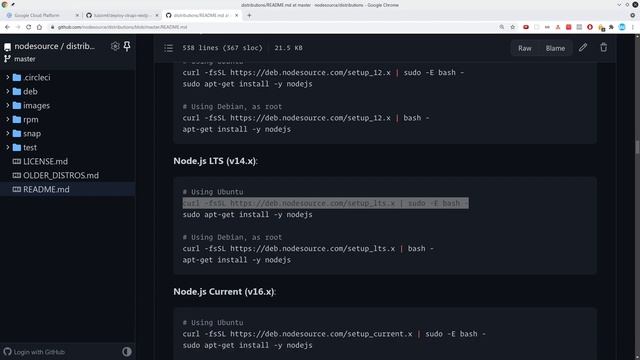Switch to the second GitHub tab
Image resolution: width=640 pixels, height=360 pixels.
click(x=122, y=16)
